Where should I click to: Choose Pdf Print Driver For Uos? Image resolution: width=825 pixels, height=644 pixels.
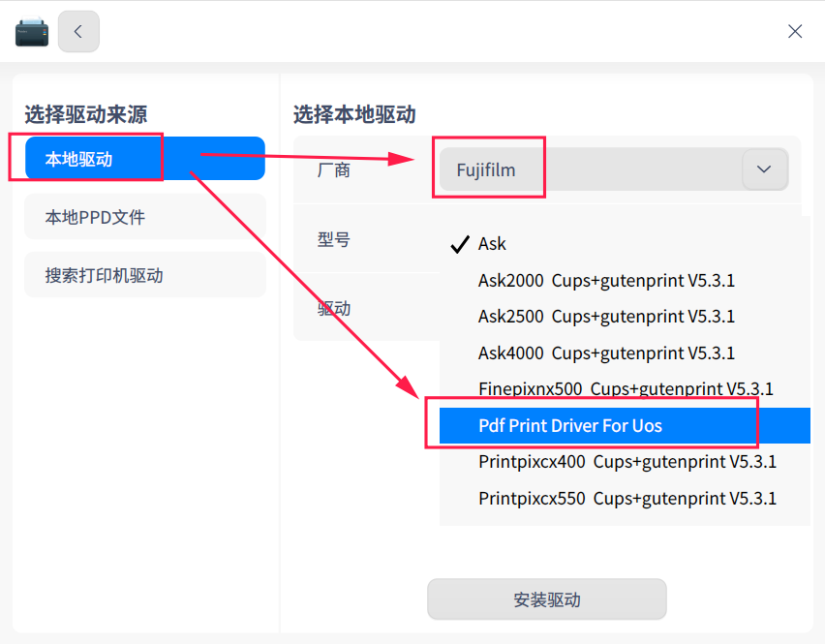[x=625, y=426]
